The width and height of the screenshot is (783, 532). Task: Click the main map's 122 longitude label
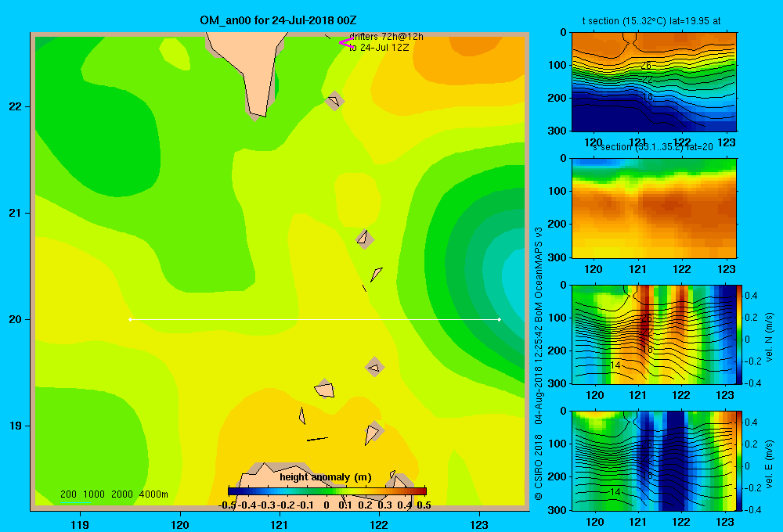tap(379, 524)
